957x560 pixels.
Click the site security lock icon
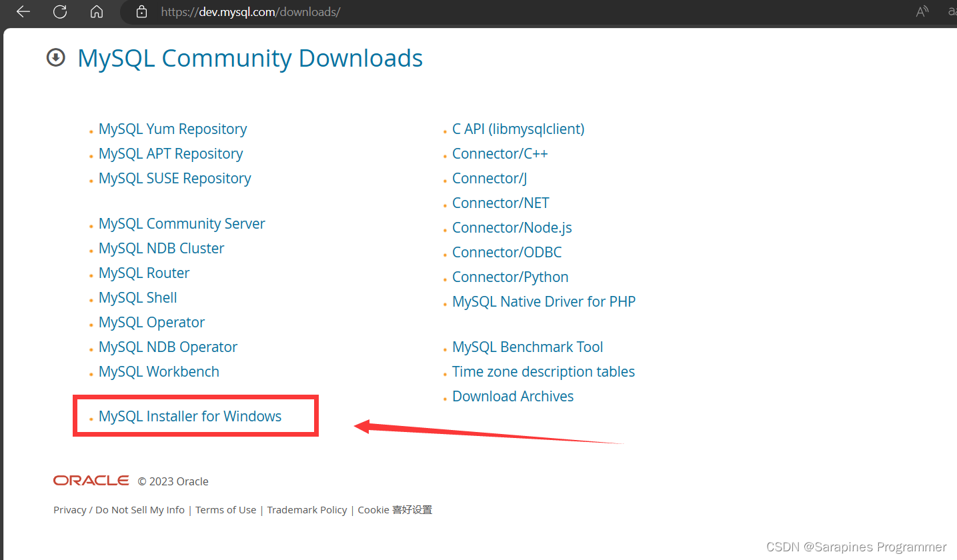[x=140, y=11]
